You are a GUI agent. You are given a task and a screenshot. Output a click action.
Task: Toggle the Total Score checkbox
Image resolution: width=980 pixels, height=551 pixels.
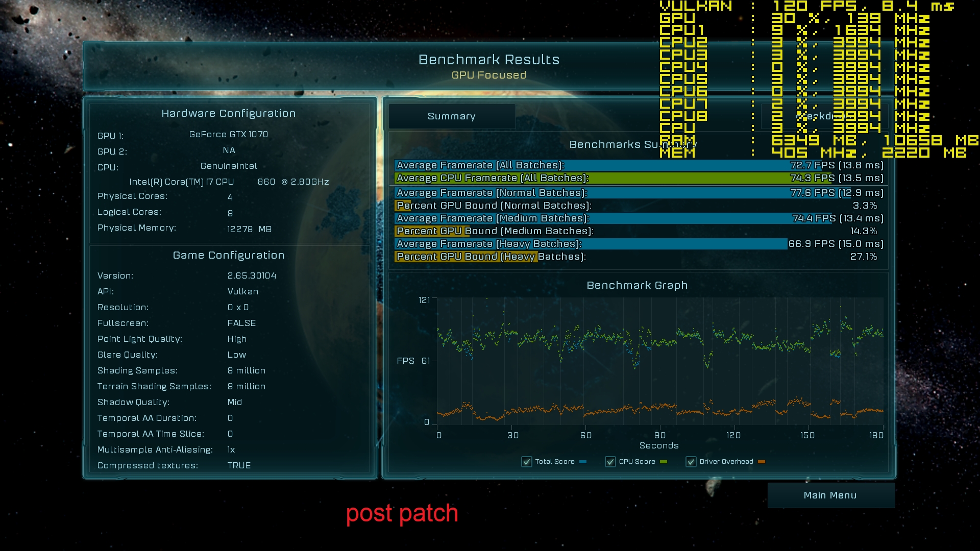click(527, 462)
